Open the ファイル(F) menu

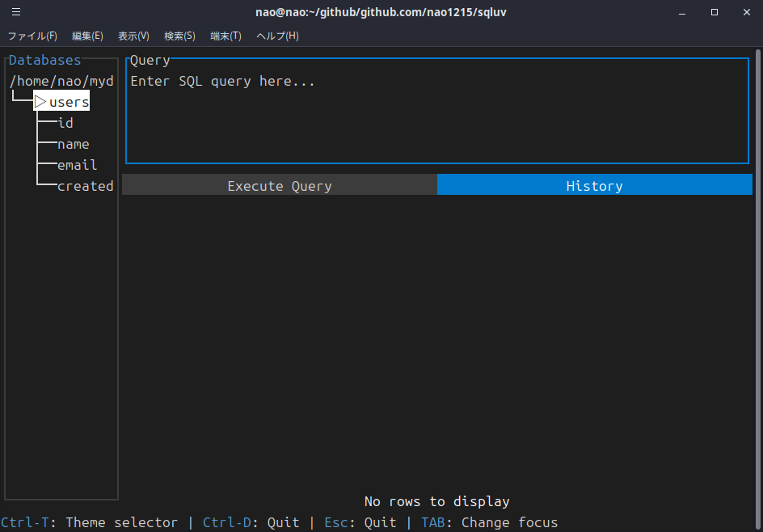click(x=32, y=36)
